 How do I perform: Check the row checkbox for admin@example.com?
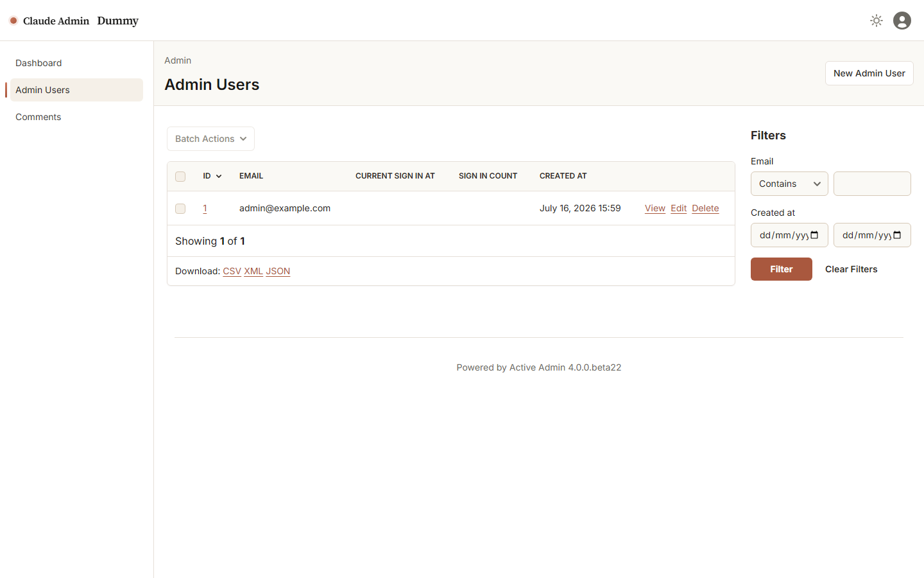180,209
